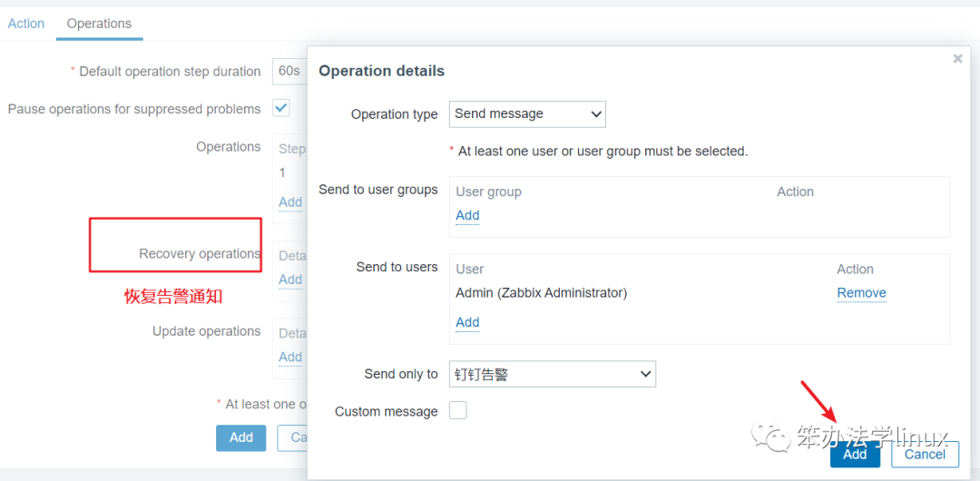Image resolution: width=980 pixels, height=481 pixels.
Task: Click the action form's Add button
Action: 240,437
